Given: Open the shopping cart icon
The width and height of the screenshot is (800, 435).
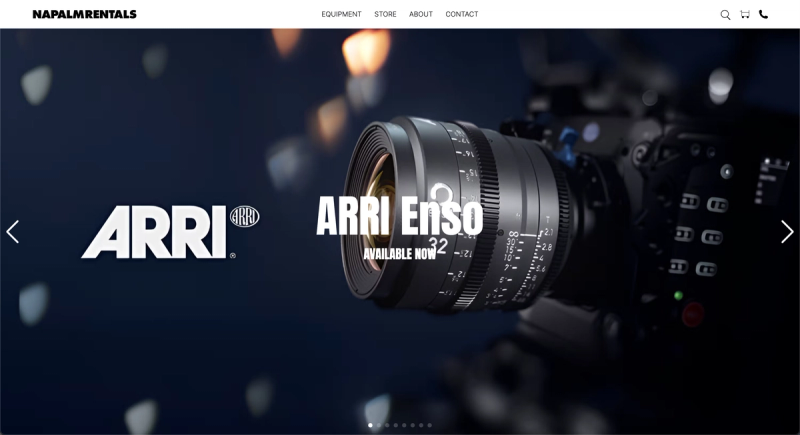Looking at the screenshot, I should pos(745,14).
